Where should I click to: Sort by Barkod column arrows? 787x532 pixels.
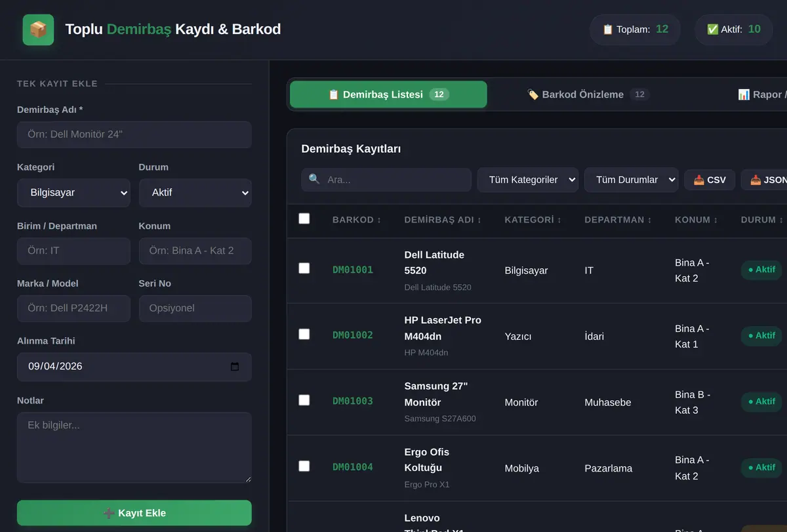tap(379, 220)
